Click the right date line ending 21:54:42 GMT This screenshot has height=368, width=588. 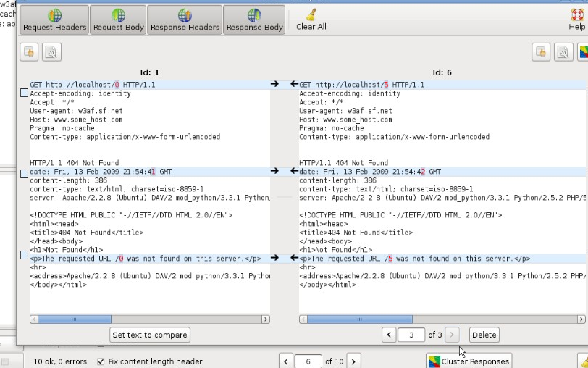pyautogui.click(x=370, y=172)
